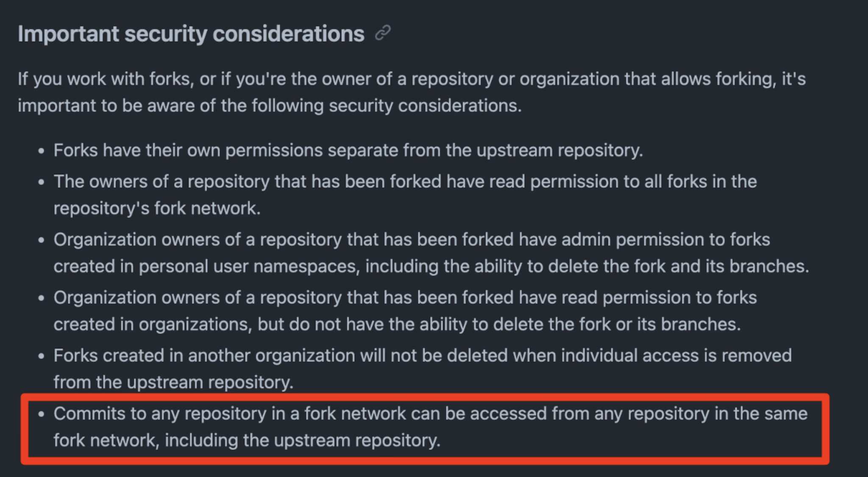This screenshot has height=477, width=868.
Task: Click the bullet dot before "Commits to any repository"
Action: coord(41,414)
